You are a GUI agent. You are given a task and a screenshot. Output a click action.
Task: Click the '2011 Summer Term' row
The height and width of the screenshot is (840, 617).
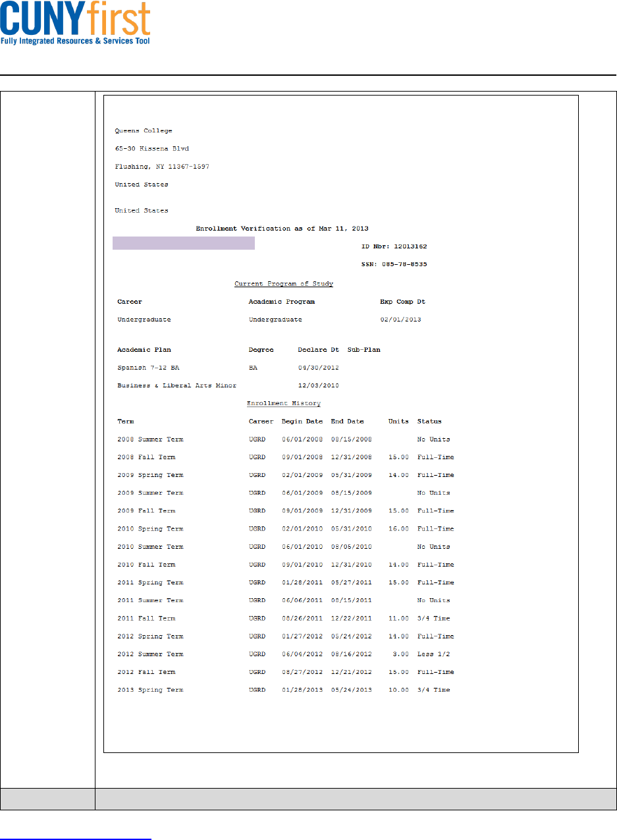[x=286, y=600]
